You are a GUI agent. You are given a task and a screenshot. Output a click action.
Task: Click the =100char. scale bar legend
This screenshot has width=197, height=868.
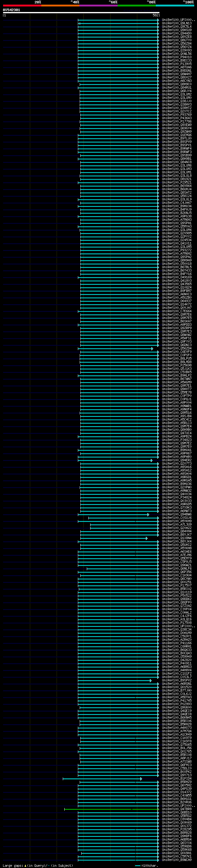coord(147,866)
